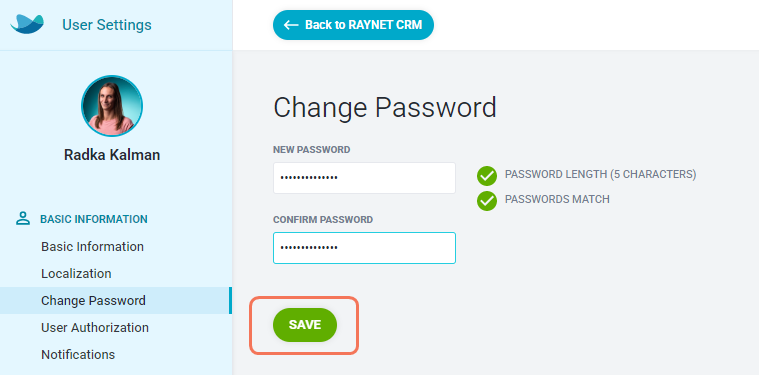Focus the Confirm Password field
759x375 pixels.
pyautogui.click(x=364, y=248)
